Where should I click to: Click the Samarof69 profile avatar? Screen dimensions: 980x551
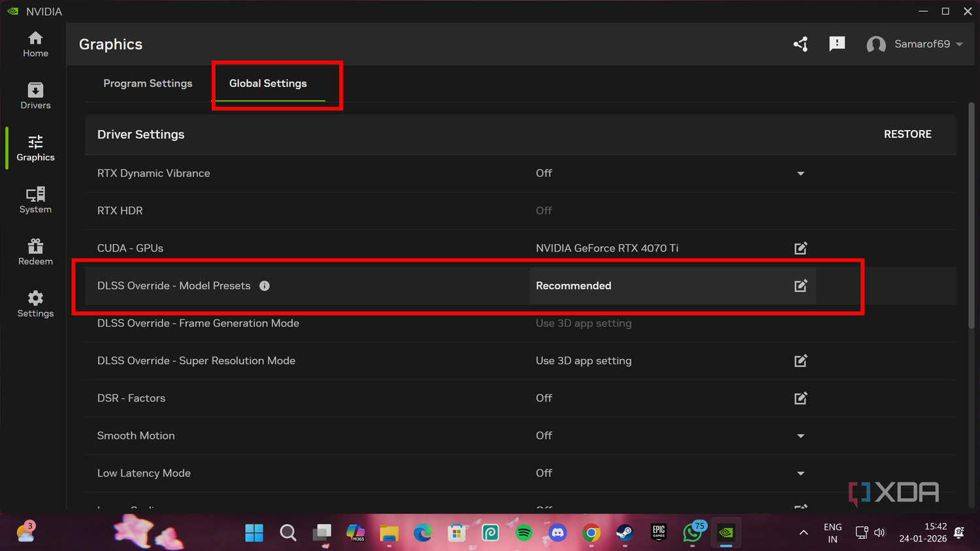point(876,44)
